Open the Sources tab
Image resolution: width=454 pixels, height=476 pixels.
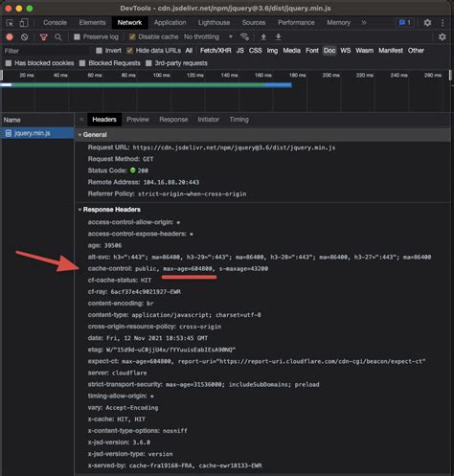click(x=254, y=23)
